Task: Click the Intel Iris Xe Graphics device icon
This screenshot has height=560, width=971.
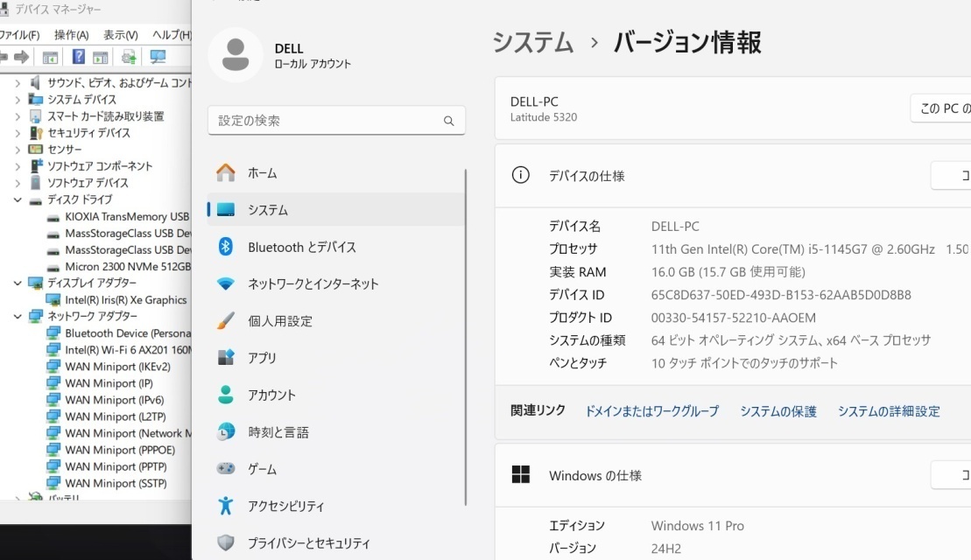Action: (53, 300)
